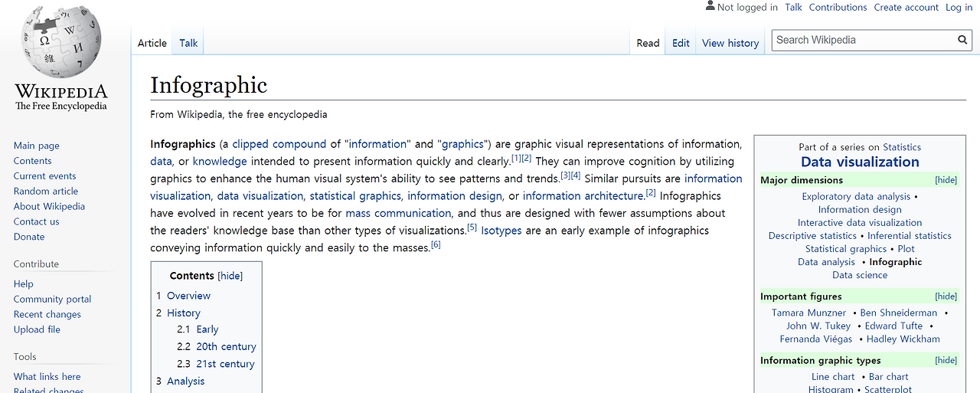This screenshot has height=393, width=980.
Task: Open the top-bar Talk link
Action: click(793, 7)
